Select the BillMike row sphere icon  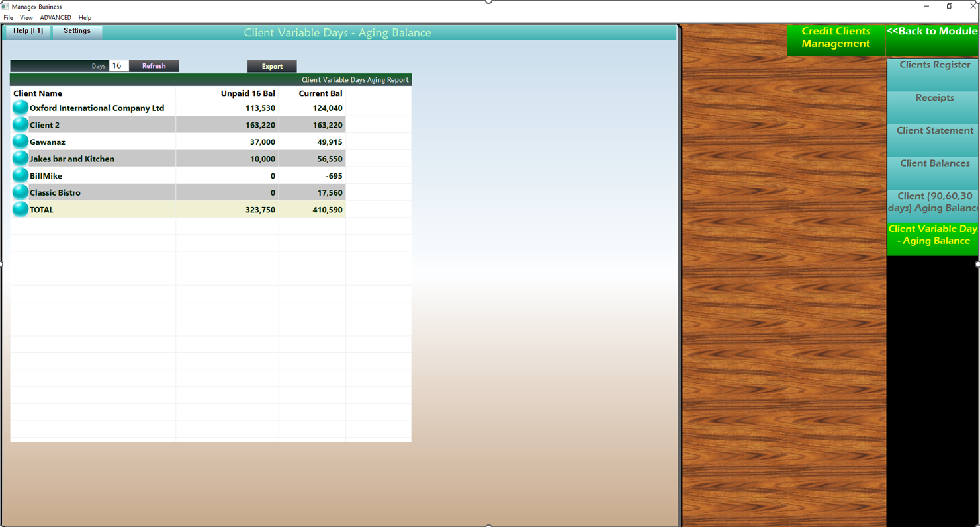(19, 175)
